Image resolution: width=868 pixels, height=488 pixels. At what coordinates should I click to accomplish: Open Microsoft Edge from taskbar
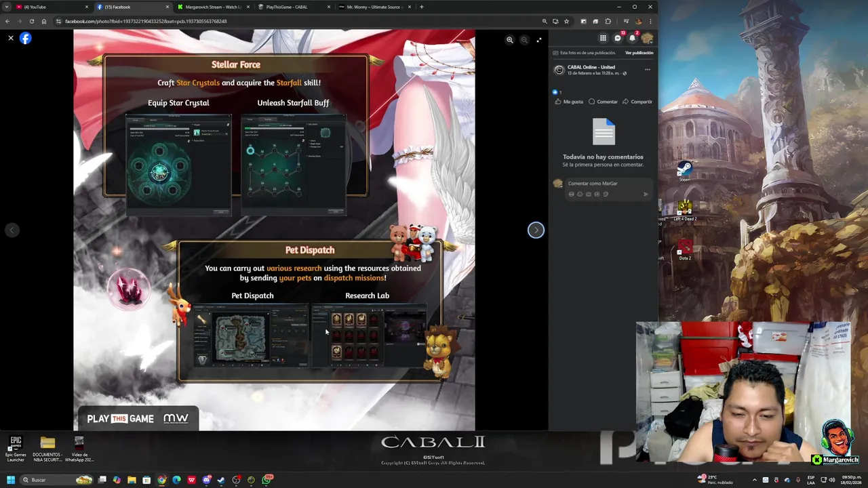(176, 480)
